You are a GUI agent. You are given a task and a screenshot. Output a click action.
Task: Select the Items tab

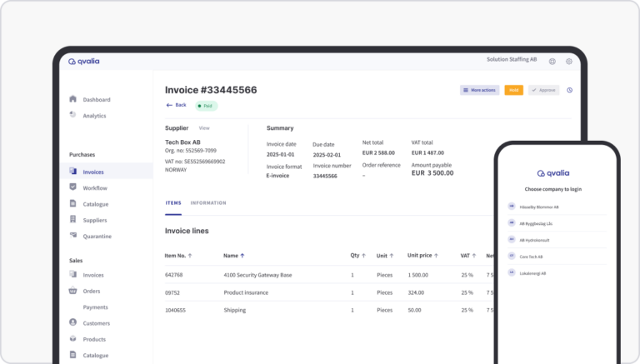[173, 202]
